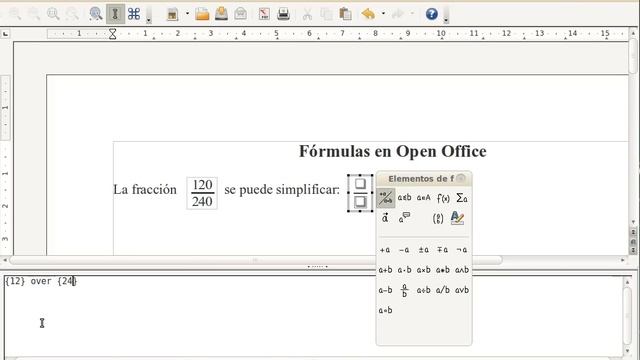Screen dimensions: 640x360
Task: Click the document scroll-right arrow
Action: (x=623, y=260)
